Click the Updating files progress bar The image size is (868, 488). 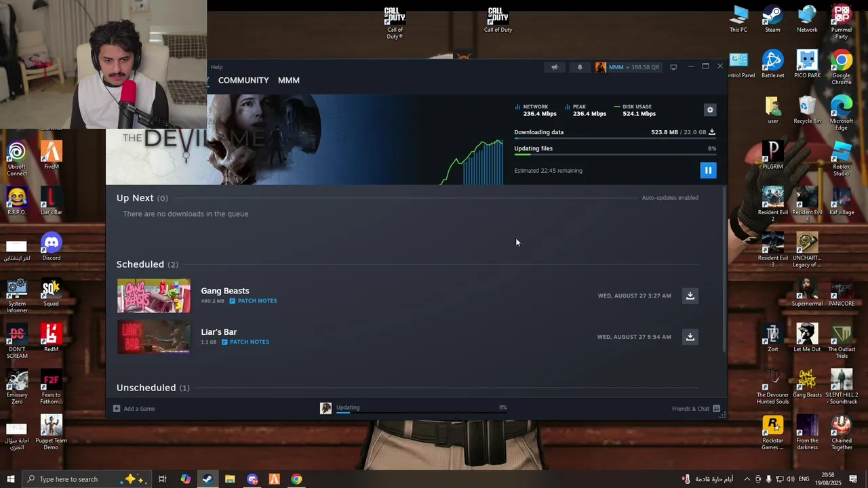615,155
